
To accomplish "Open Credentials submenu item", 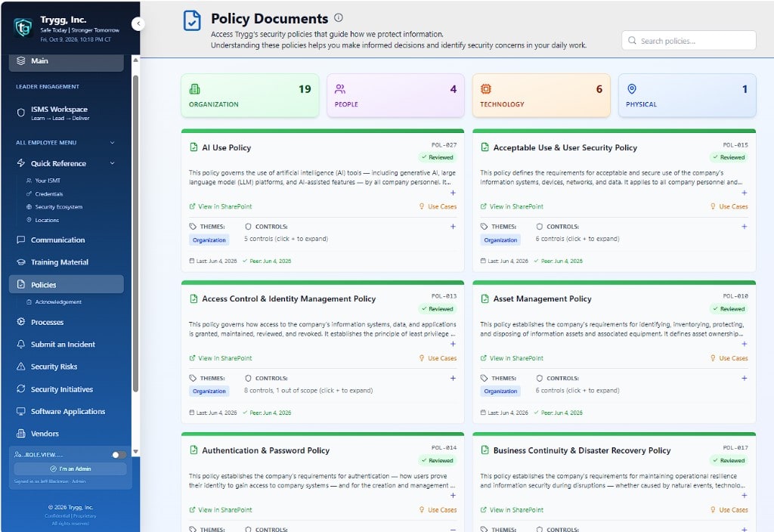I will tap(49, 194).
